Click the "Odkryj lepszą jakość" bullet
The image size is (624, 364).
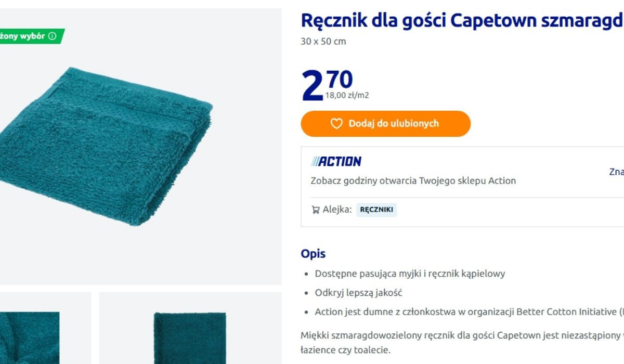click(x=358, y=293)
